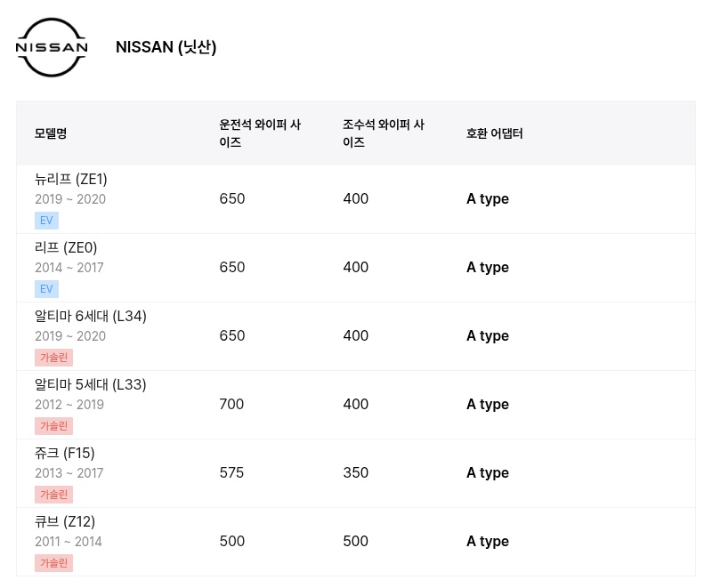Click the 575 driver wiper size value

pos(231,472)
